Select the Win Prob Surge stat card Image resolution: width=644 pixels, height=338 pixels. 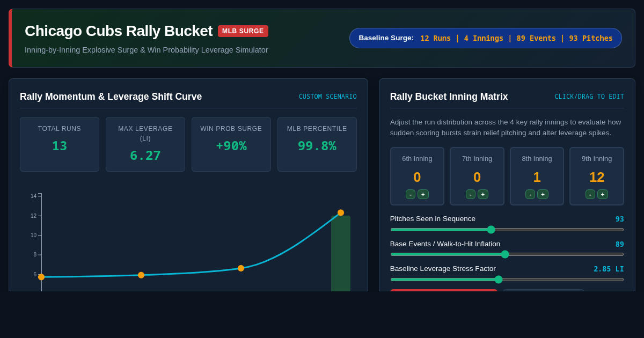point(231,144)
